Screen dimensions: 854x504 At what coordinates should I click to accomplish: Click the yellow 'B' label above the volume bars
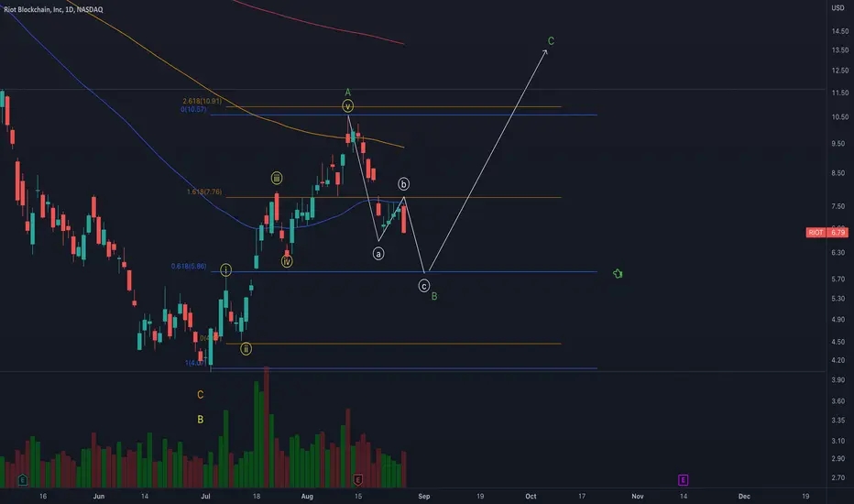coord(201,420)
